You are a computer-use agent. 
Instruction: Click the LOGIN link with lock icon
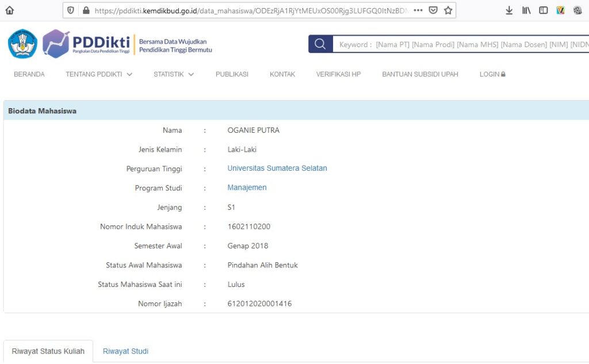coord(492,74)
